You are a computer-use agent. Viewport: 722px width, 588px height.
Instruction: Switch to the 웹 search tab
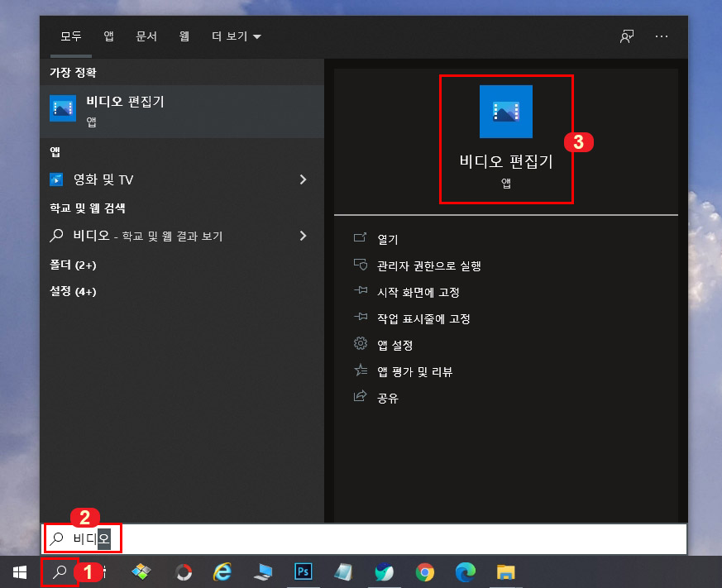(184, 36)
